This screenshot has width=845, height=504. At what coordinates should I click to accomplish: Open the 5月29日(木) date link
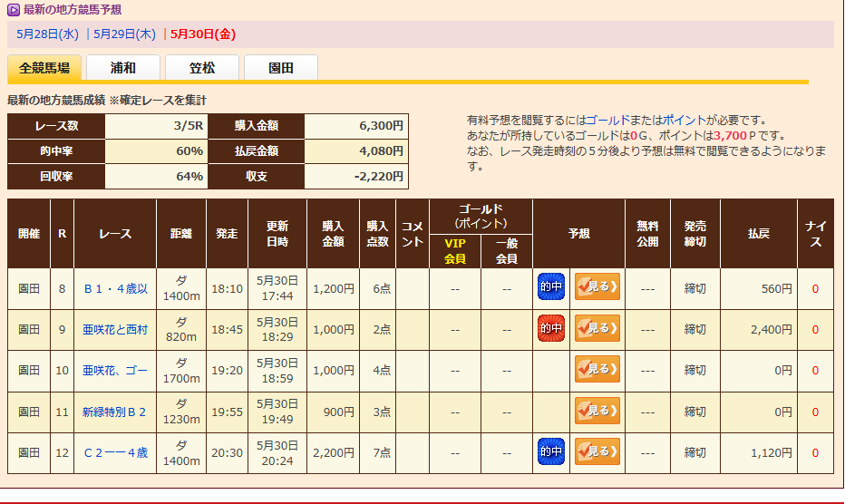(x=125, y=34)
